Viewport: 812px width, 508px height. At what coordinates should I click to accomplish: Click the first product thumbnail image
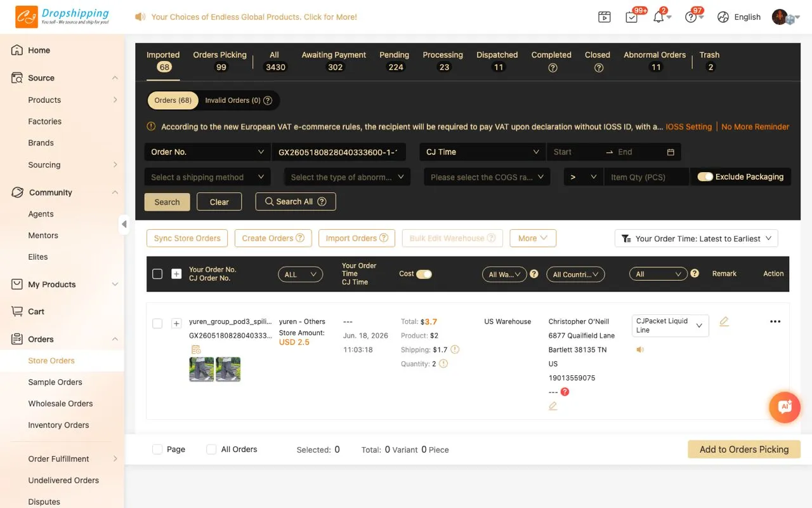pos(202,369)
